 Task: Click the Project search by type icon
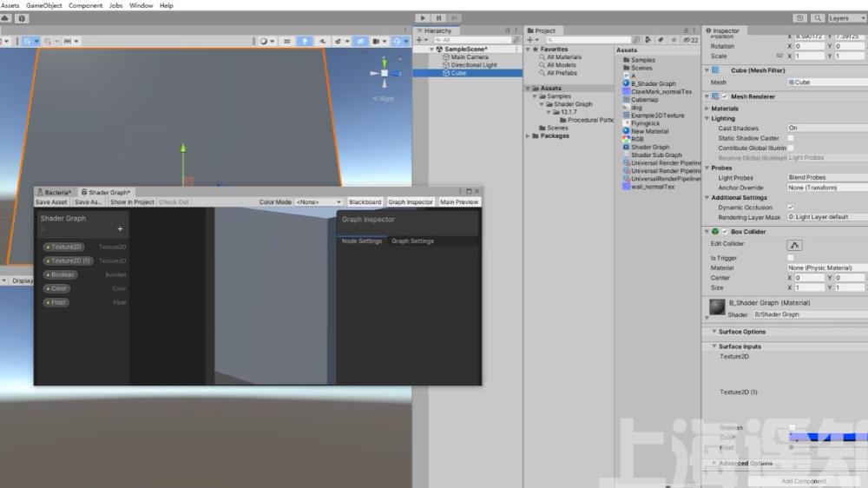tap(648, 40)
